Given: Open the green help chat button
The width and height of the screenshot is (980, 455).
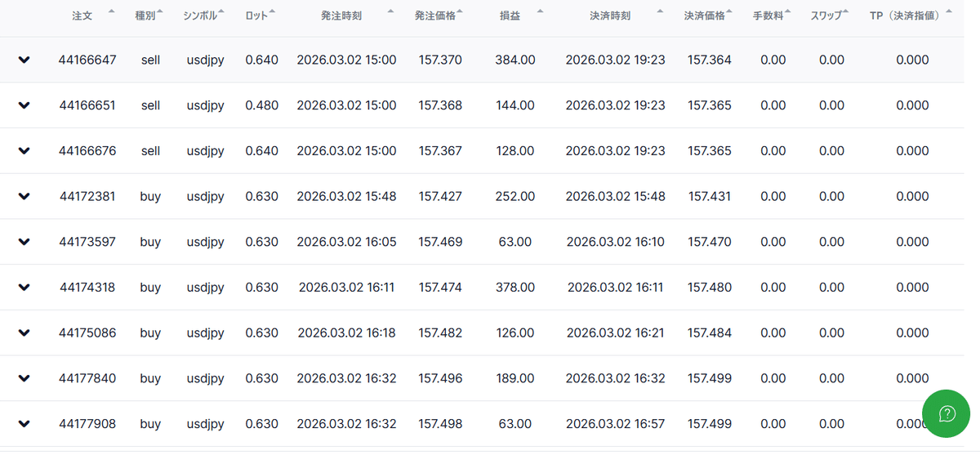Looking at the screenshot, I should (x=947, y=414).
